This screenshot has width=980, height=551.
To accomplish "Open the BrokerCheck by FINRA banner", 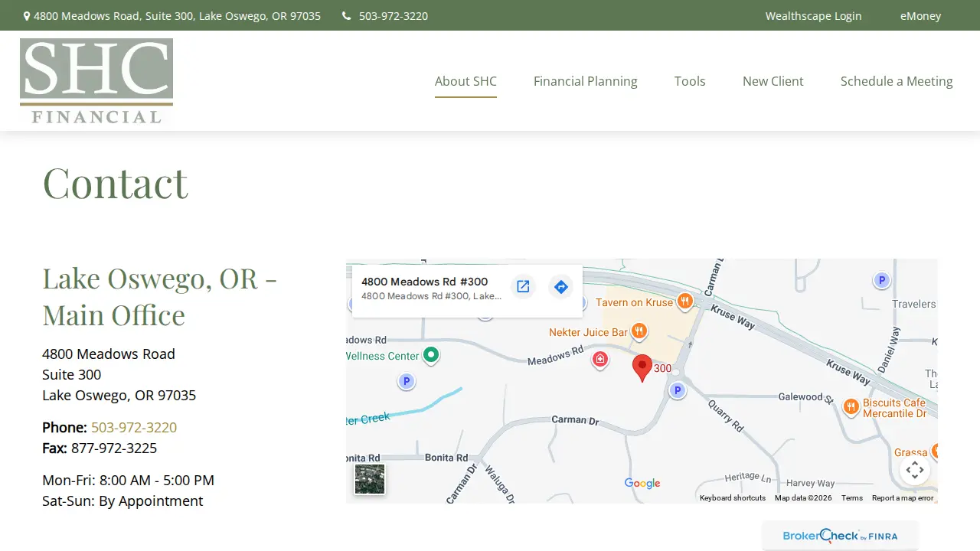I will coord(840,536).
